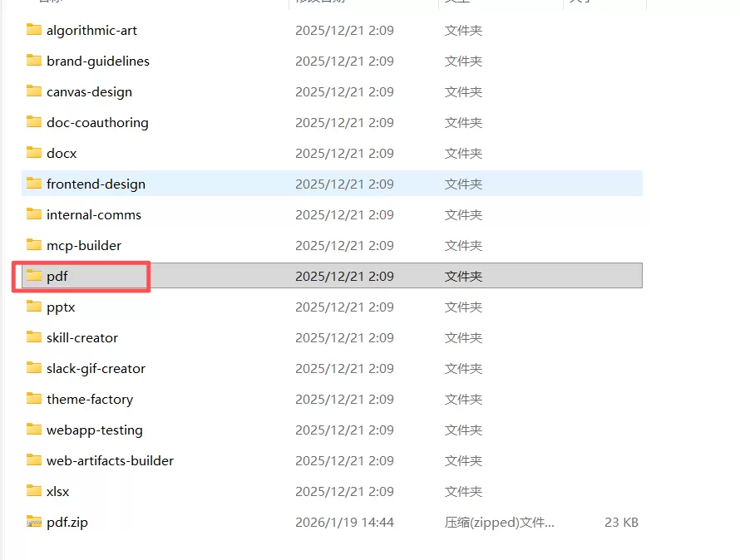The image size is (740, 560).
Task: Select the web-artifacts-builder folder name
Action: 110,460
